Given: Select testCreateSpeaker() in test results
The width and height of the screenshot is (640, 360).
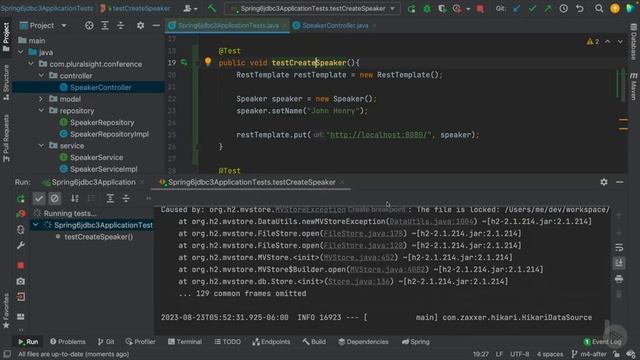Looking at the screenshot, I should pyautogui.click(x=98, y=237).
